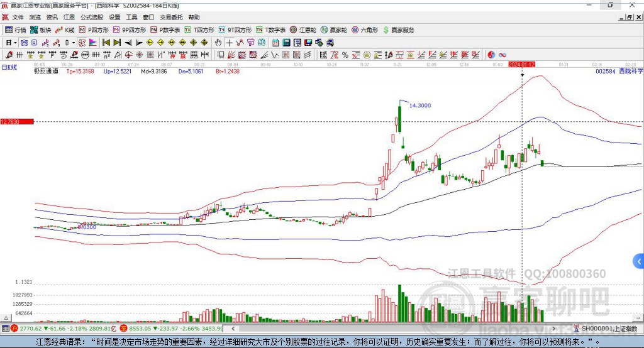Viewport: 644px width, 348px height.
Task: Click the yin-yang icon
Action: click(491, 55)
